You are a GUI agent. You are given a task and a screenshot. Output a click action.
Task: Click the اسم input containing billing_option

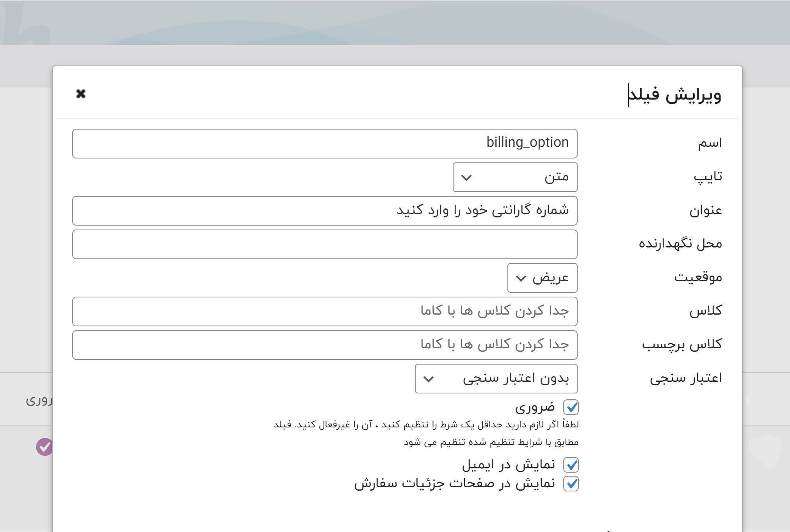tap(325, 144)
